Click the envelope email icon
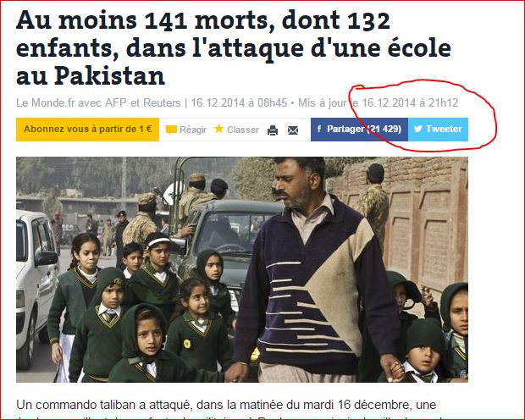 point(293,130)
